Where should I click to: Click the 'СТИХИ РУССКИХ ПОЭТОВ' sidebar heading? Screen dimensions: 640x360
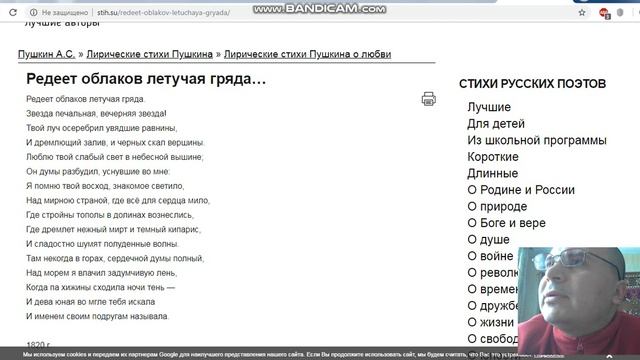coord(532,84)
